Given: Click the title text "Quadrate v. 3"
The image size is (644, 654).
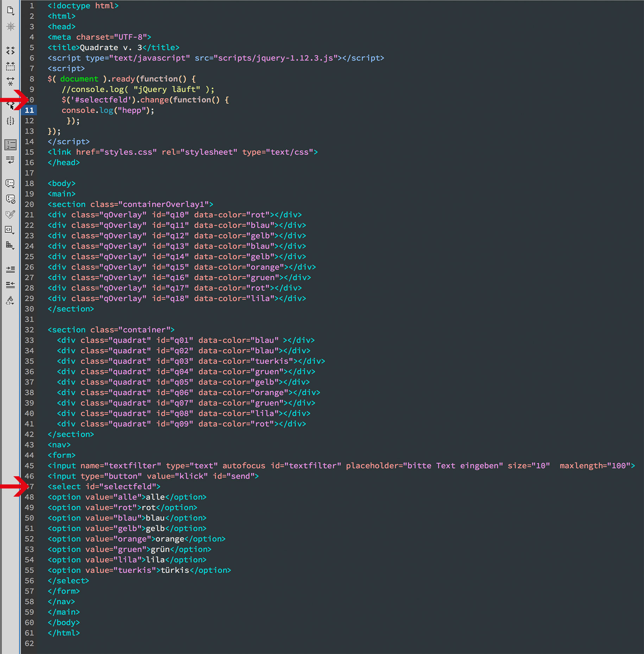Looking at the screenshot, I should [x=111, y=48].
